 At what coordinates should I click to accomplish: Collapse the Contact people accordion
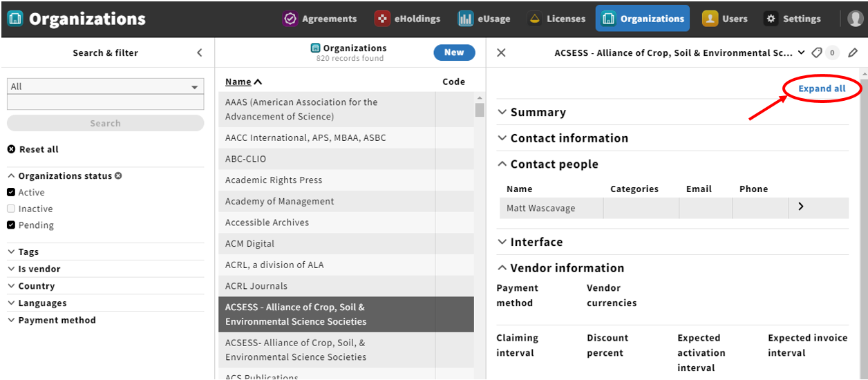click(x=547, y=164)
